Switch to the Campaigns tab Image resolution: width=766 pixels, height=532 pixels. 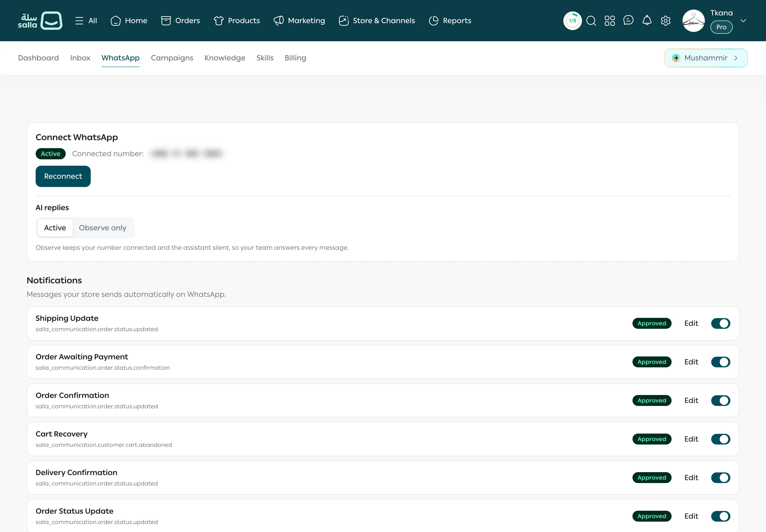(x=172, y=58)
